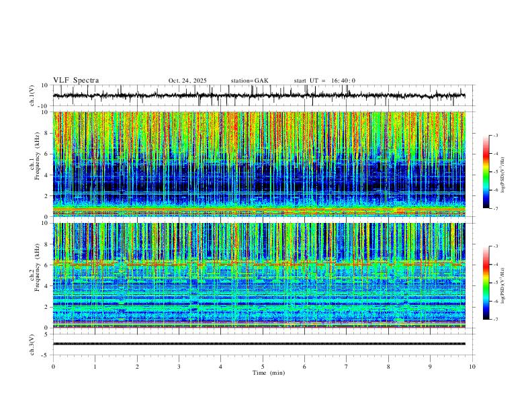
Task: Click the ch.1 color bar log(PSD) label
Action: click(502, 175)
